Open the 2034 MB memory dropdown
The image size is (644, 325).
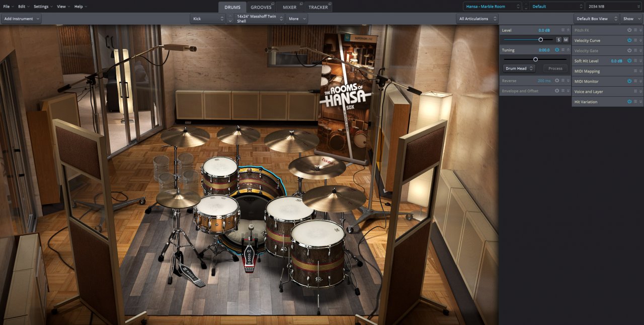[x=614, y=7]
